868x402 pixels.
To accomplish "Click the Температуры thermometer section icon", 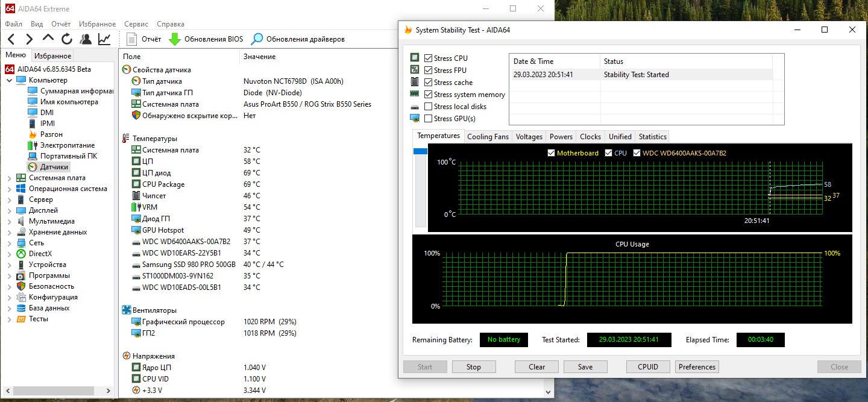I will pyautogui.click(x=126, y=139).
